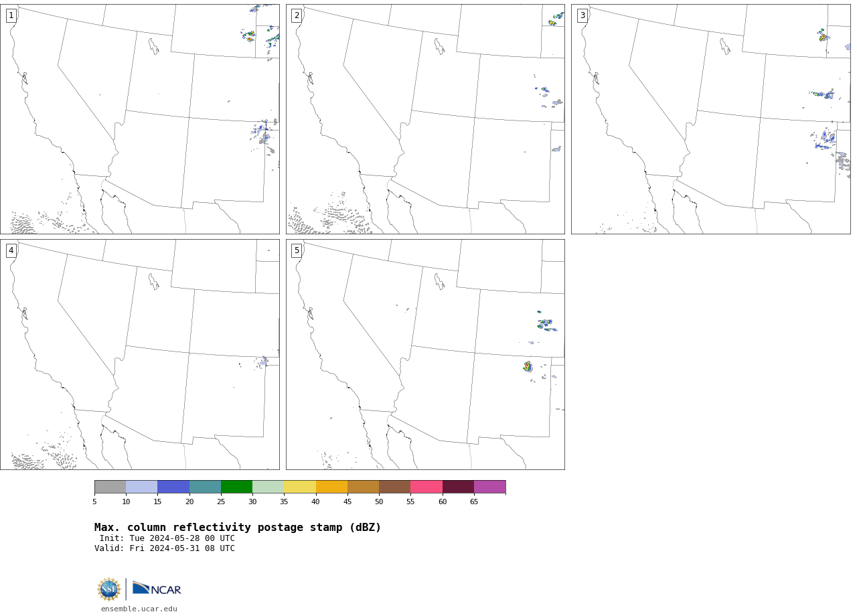Click the pale green 30-35 dBZ swatch

[268, 487]
